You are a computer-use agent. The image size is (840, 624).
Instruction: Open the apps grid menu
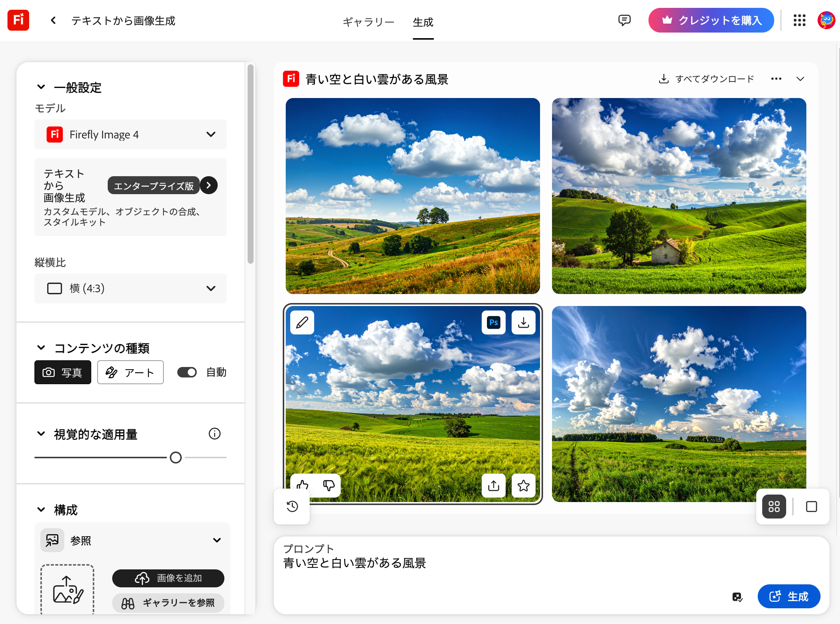[x=799, y=21]
